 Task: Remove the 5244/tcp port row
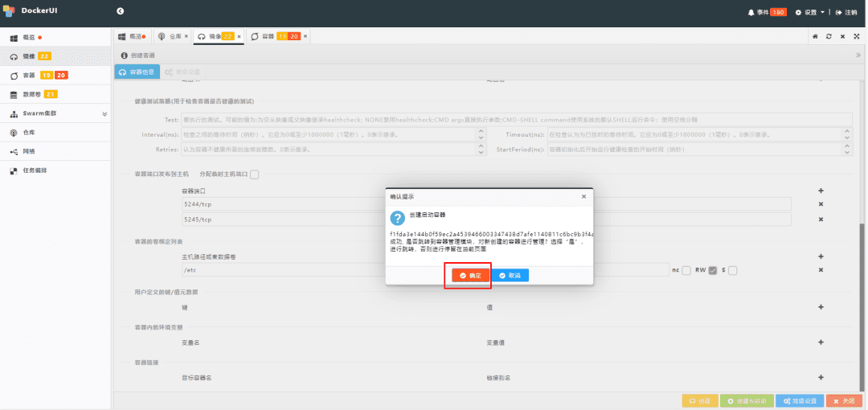pos(821,204)
